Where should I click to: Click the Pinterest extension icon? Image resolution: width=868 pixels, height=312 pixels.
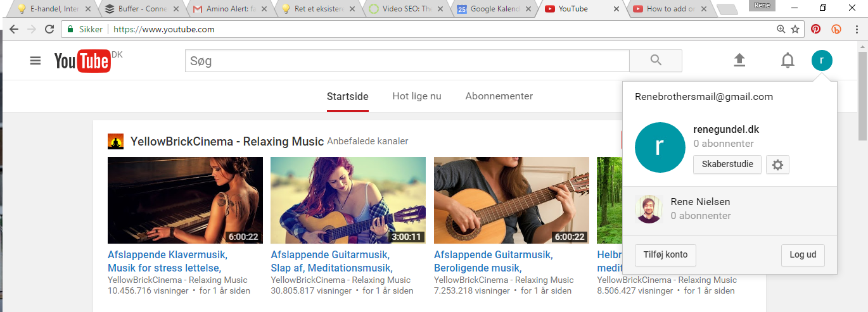(816, 29)
